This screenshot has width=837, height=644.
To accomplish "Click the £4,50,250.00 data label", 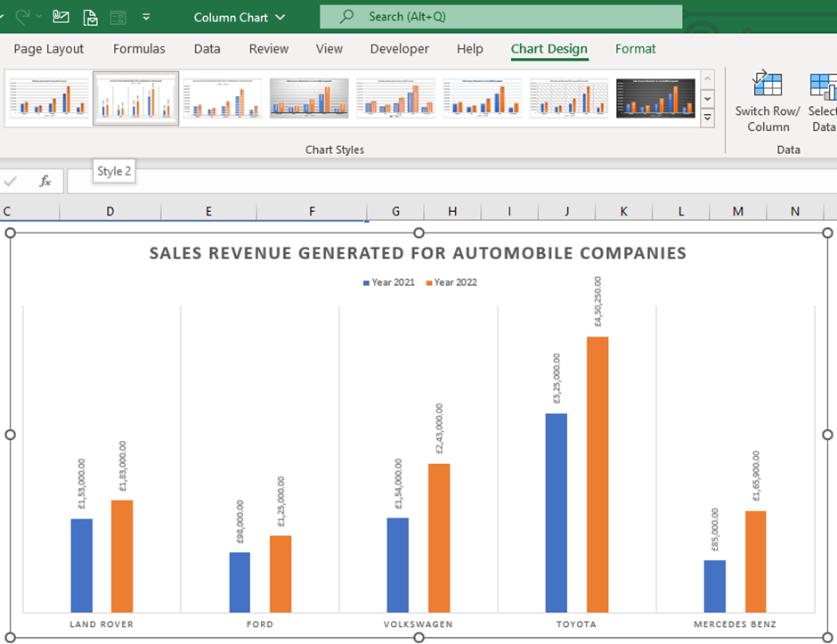I will 597,302.
